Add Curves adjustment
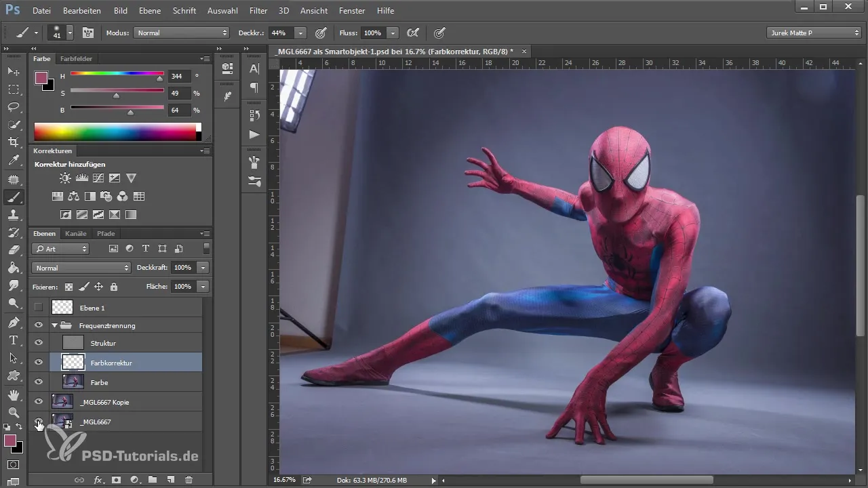868x488 pixels. tap(98, 178)
